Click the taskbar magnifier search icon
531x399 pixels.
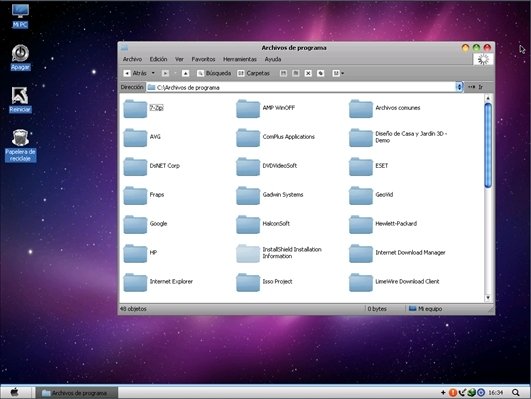(515, 393)
